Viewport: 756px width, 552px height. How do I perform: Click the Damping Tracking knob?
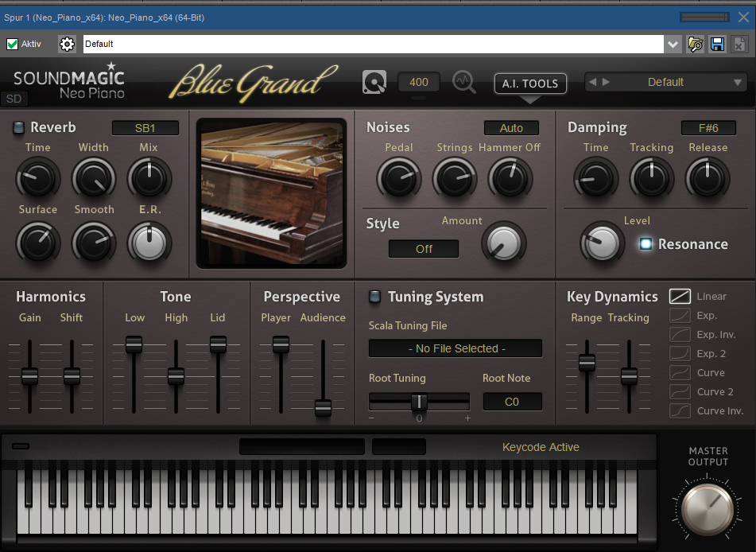(x=651, y=178)
